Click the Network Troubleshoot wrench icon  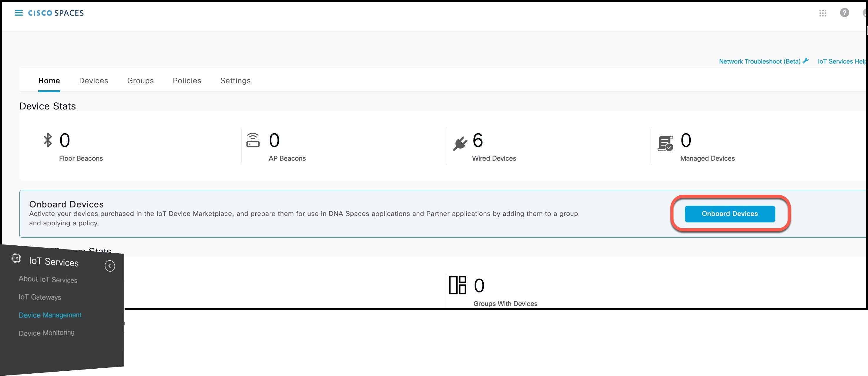[x=806, y=60]
